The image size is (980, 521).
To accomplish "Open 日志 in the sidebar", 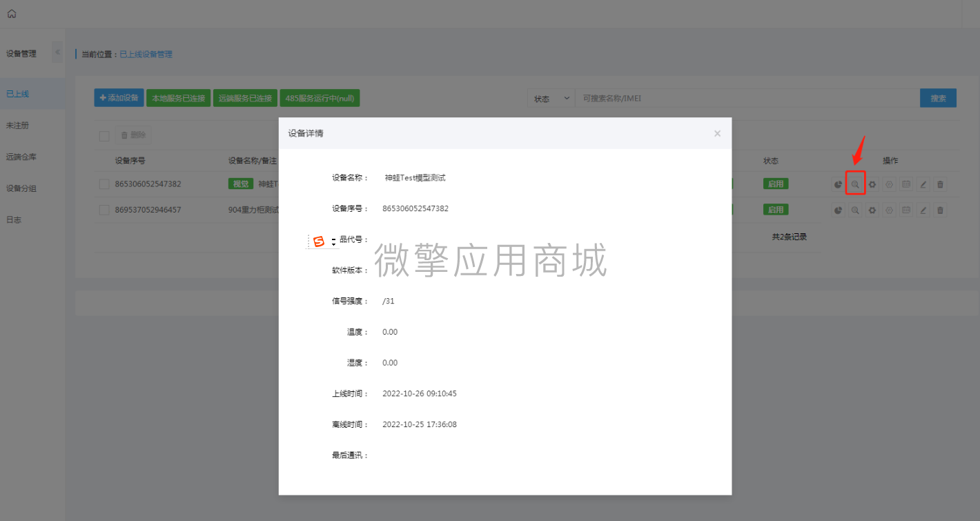I will click(x=12, y=219).
